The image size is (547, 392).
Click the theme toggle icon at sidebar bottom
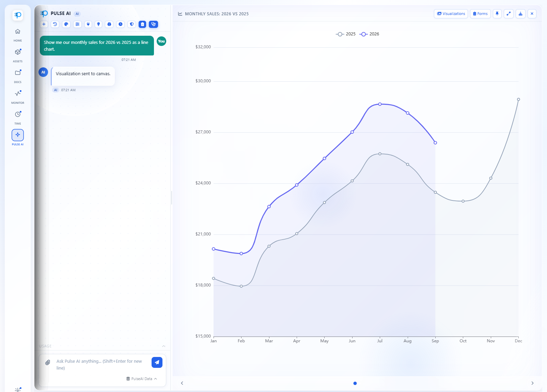[x=18, y=389]
